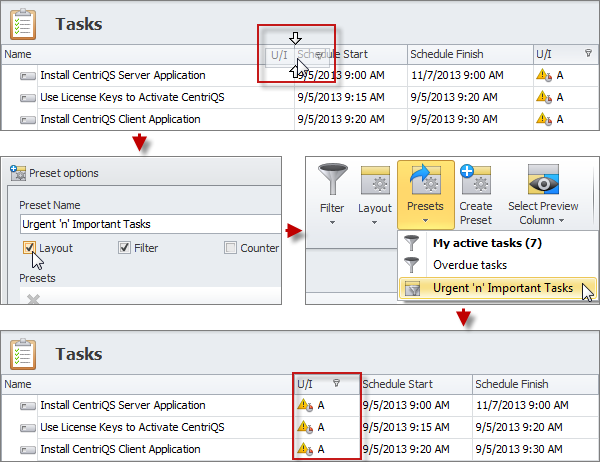Open the Filter funnel button in ribbon
The image size is (600, 462).
pyautogui.click(x=332, y=195)
